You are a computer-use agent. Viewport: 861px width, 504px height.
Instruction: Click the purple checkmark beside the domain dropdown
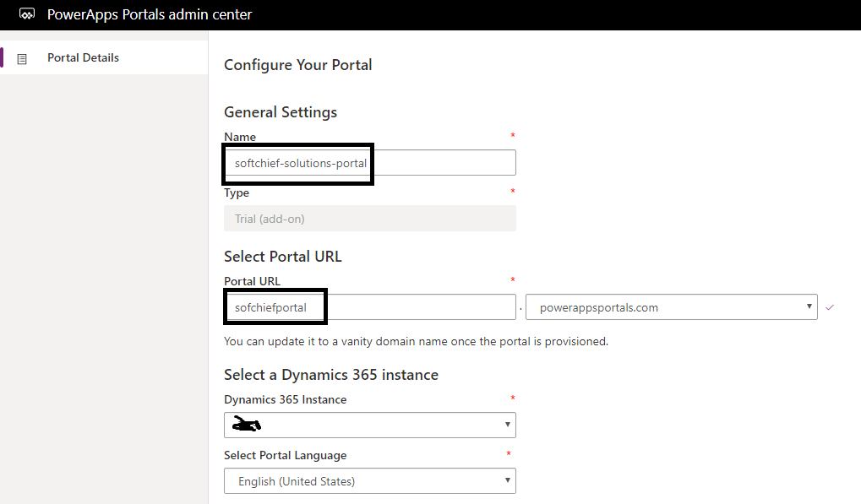[830, 307]
